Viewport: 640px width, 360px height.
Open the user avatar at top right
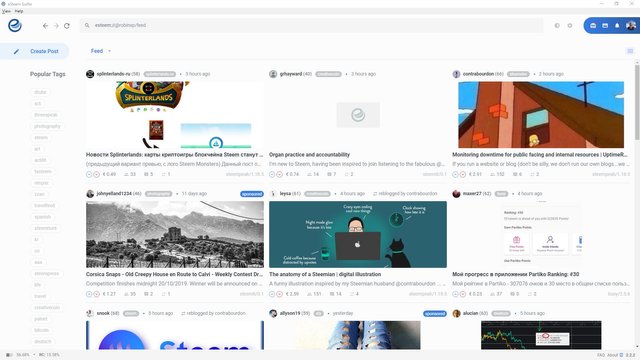pos(631,25)
